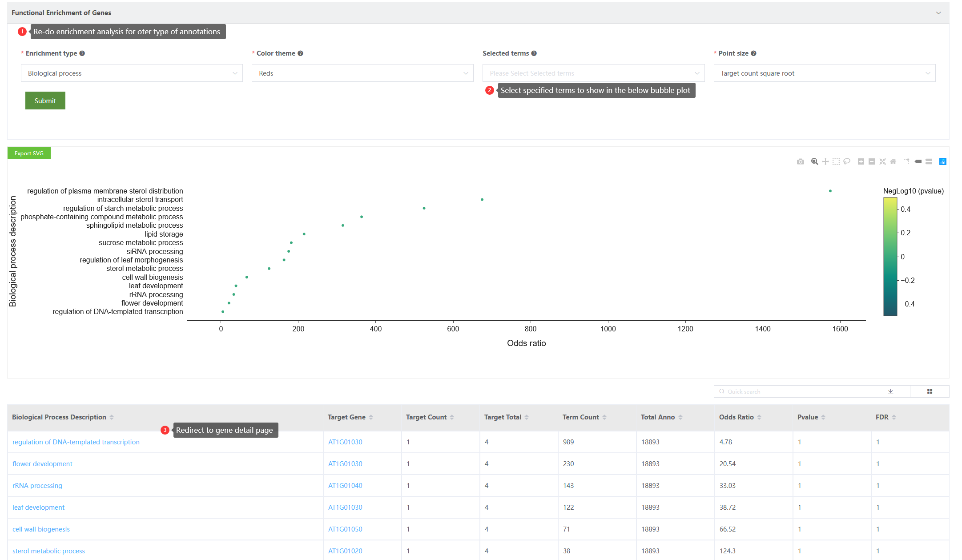
Task: Open the sterol metabolic process link
Action: (x=48, y=551)
